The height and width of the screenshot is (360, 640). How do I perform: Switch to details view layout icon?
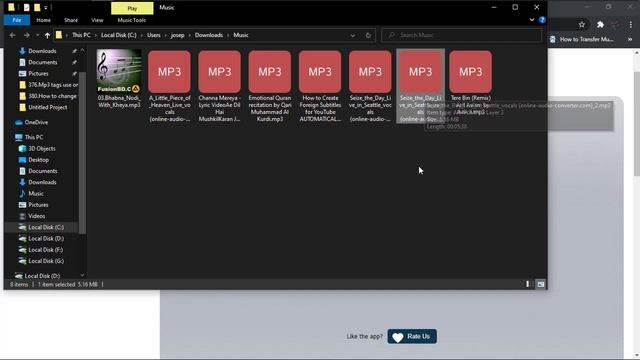(527, 284)
